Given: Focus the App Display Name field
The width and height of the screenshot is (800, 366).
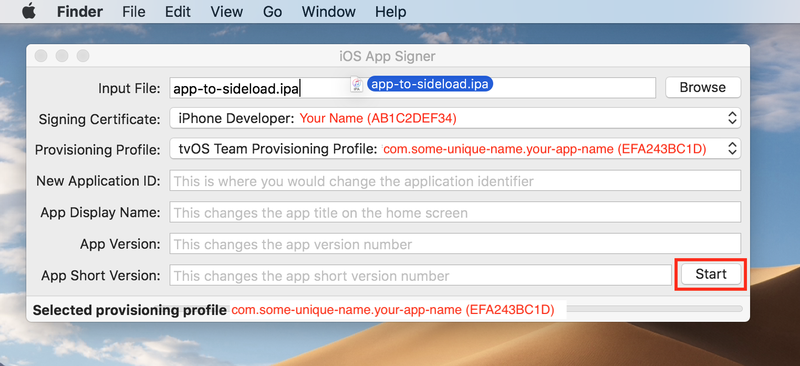Looking at the screenshot, I should 455,212.
